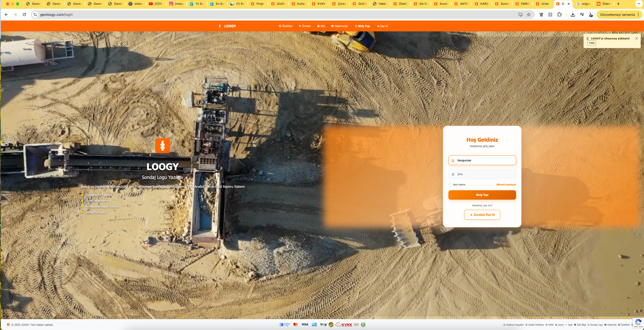
Task: Open the Chrome three-dot menu
Action: tap(638, 15)
